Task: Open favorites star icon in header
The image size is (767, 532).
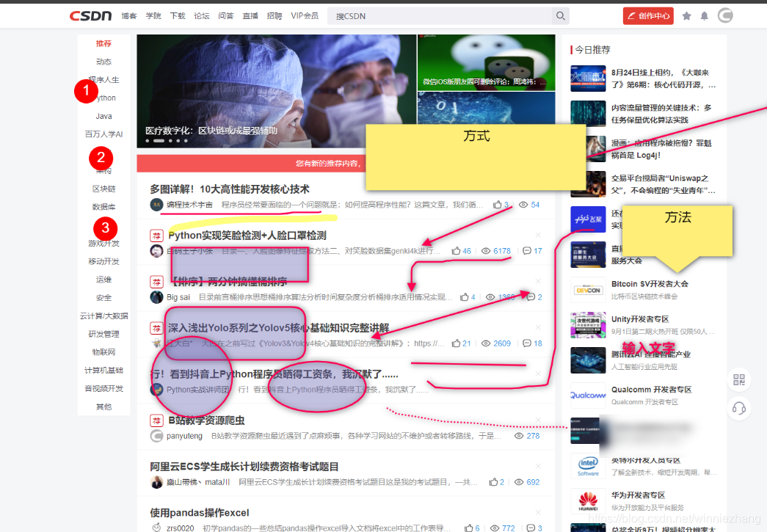Action: pos(687,16)
